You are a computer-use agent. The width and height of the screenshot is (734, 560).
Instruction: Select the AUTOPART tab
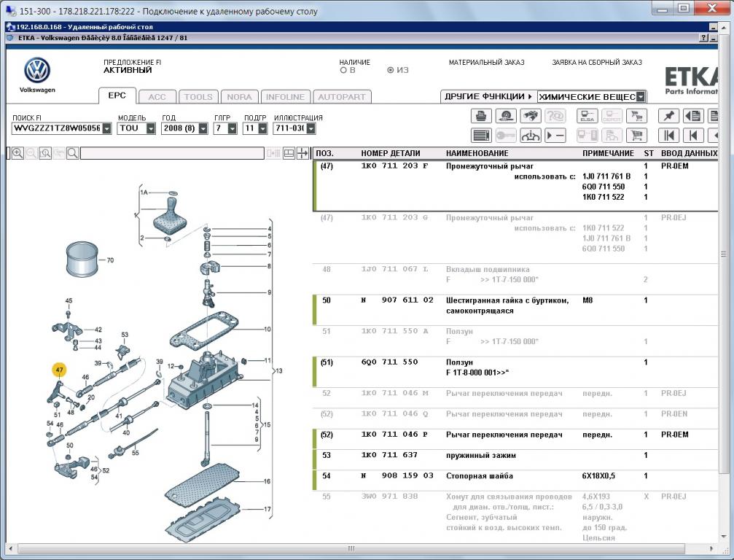click(x=342, y=97)
